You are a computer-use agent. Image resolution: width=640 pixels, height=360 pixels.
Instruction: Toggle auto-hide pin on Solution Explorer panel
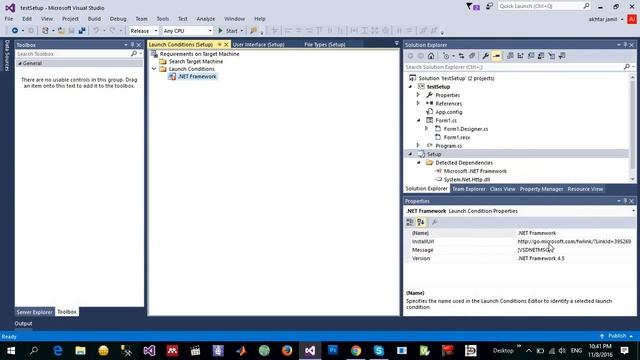click(625, 44)
